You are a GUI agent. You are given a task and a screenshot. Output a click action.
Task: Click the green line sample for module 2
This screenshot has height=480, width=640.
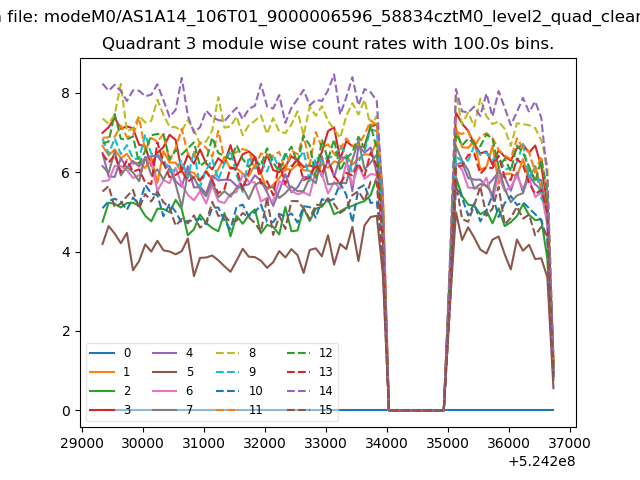coord(102,391)
